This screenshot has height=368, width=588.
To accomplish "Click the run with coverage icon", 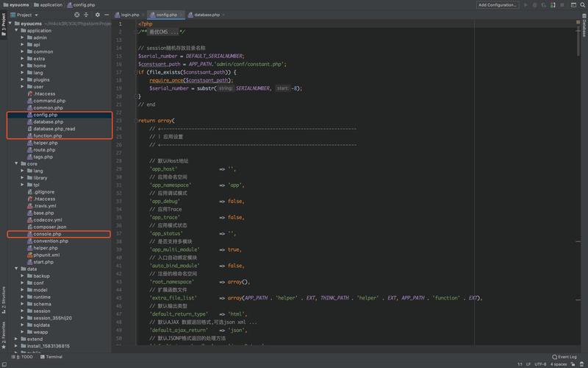I will (543, 5).
